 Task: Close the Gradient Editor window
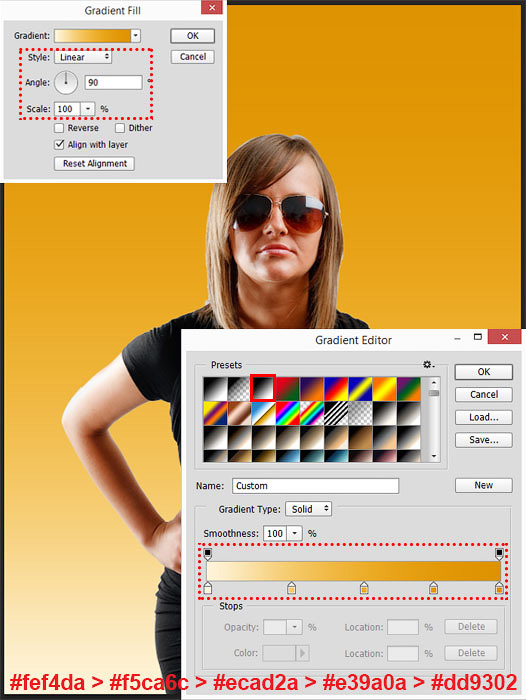(x=504, y=337)
